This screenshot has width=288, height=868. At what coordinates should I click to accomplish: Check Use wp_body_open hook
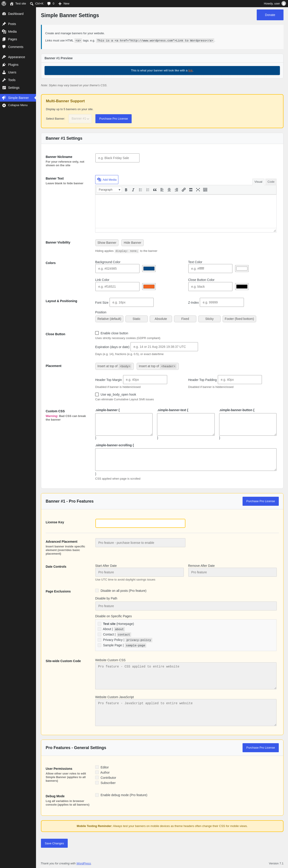(97, 394)
